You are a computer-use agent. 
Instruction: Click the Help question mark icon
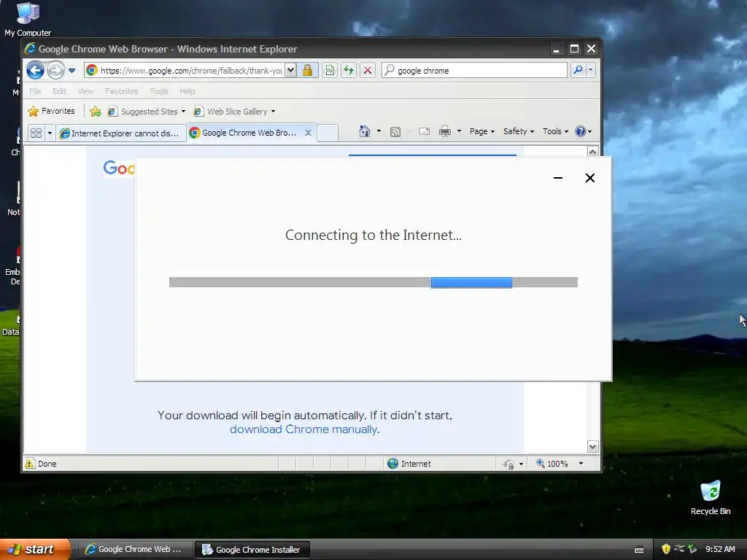tap(580, 131)
